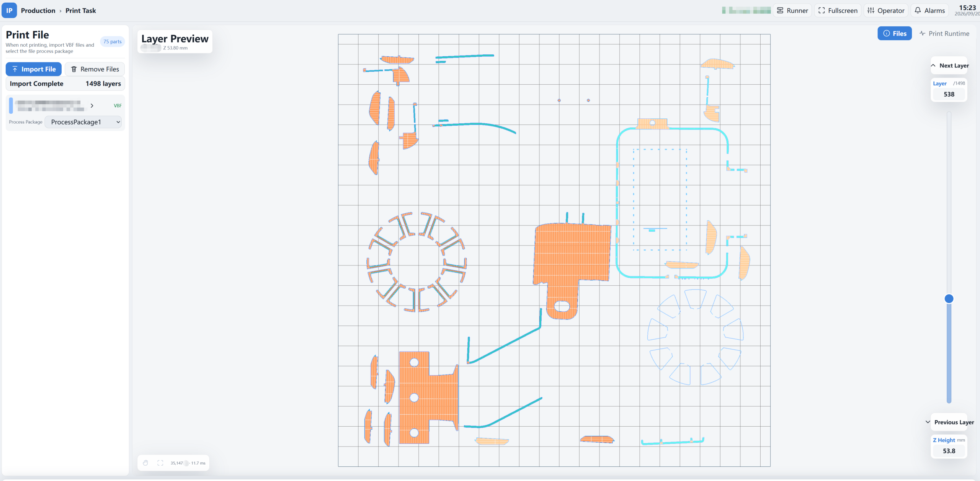Click the downward chevron beside Previous Layer
980x481 pixels.
coord(928,422)
